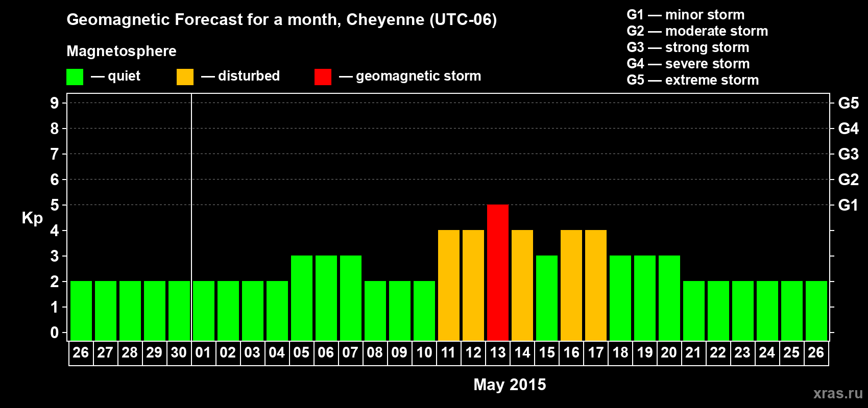Click date label 03 on the axis

[253, 353]
